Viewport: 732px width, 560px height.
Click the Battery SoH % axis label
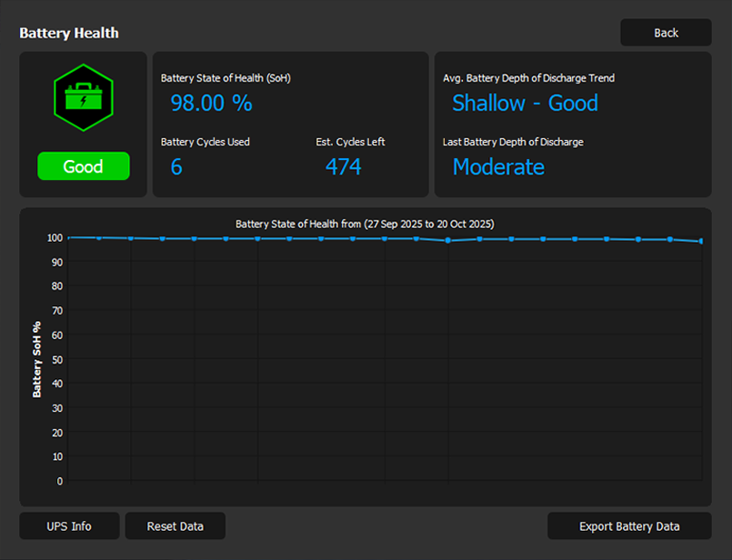(x=37, y=359)
